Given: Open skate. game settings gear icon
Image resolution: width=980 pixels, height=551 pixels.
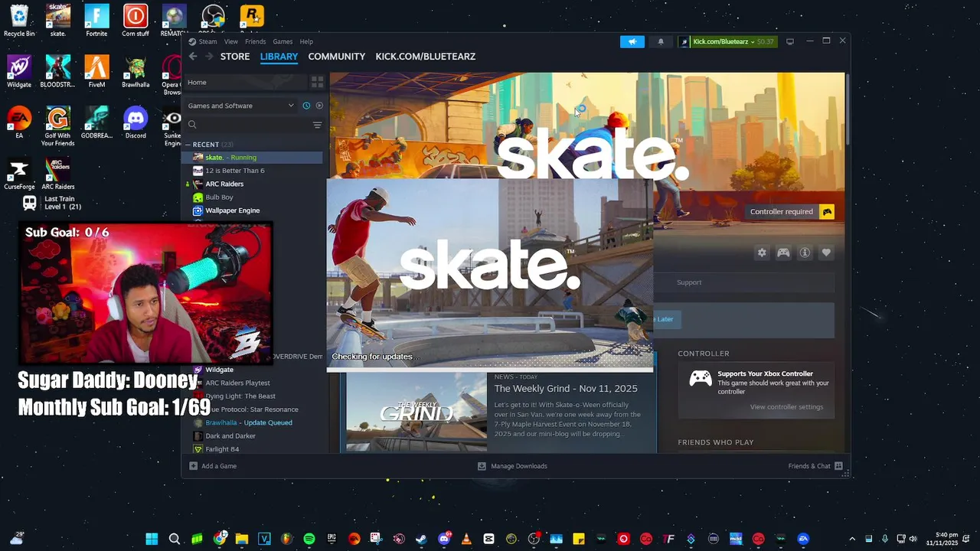Looking at the screenshot, I should 762,253.
